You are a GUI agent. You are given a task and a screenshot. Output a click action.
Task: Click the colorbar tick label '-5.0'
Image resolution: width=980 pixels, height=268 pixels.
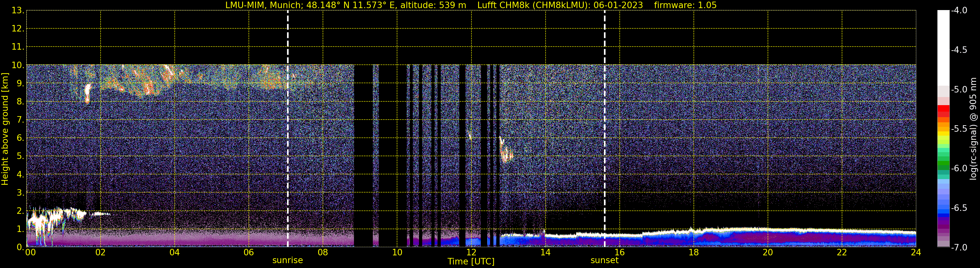click(959, 90)
